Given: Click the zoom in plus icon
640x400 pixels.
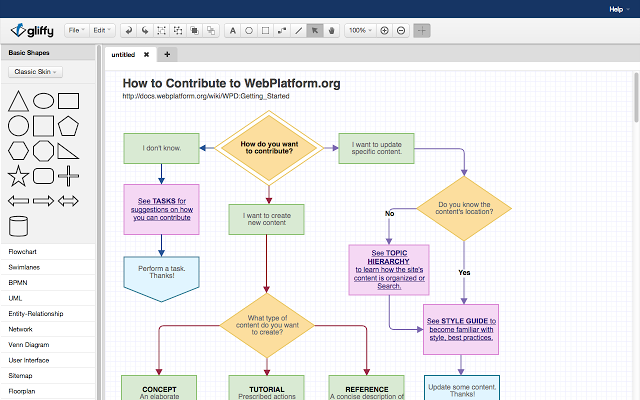Looking at the screenshot, I should [385, 31].
